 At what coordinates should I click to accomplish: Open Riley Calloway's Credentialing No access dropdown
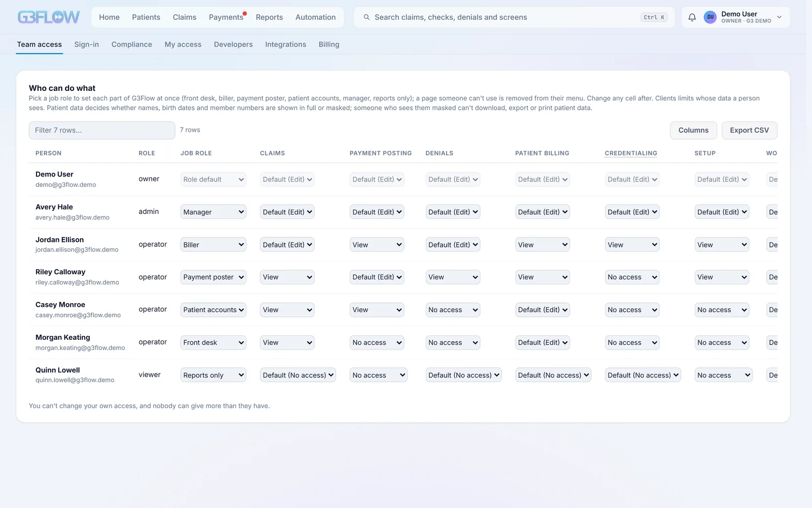632,277
